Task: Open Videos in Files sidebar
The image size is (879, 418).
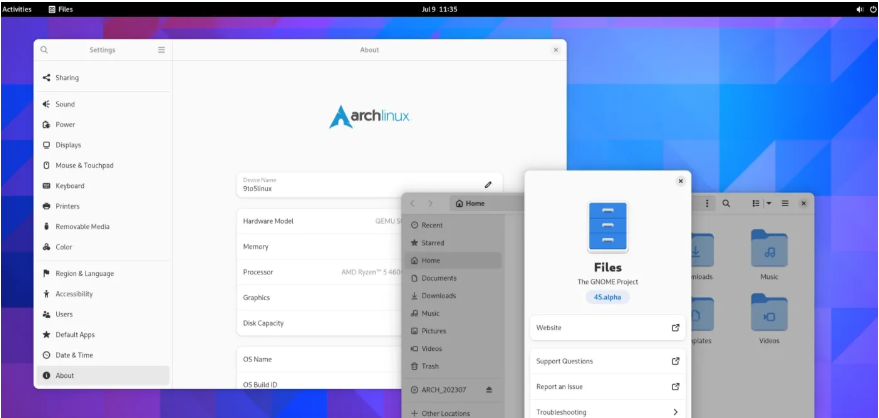Action: (x=453, y=349)
